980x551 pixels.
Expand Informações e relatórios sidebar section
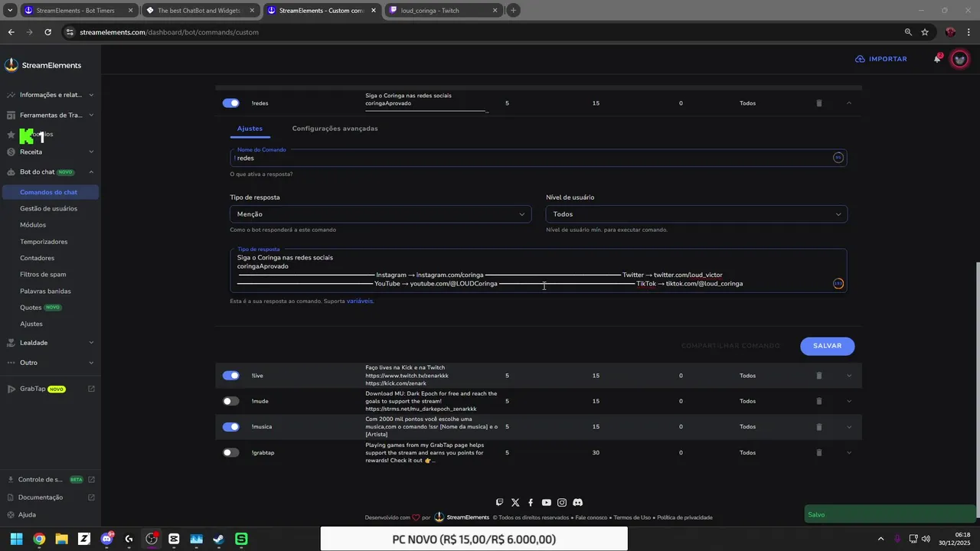tap(51, 95)
